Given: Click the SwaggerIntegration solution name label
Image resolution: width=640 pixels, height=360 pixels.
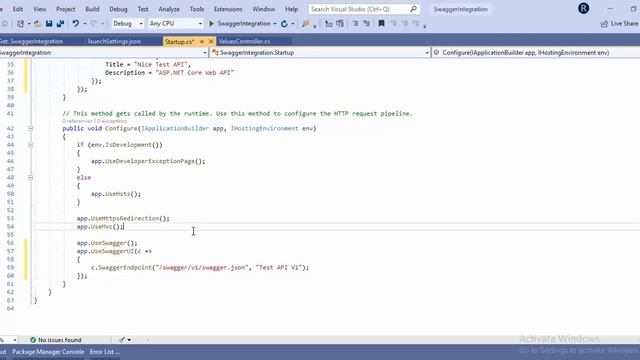Looking at the screenshot, I should pos(460,9).
